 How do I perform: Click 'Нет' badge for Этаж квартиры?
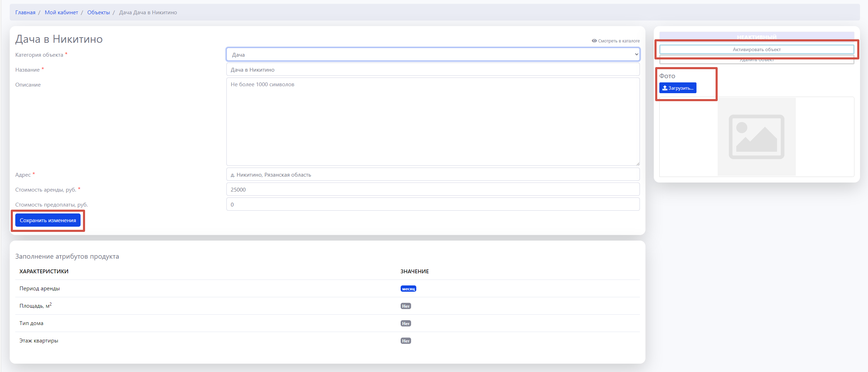pyautogui.click(x=406, y=341)
